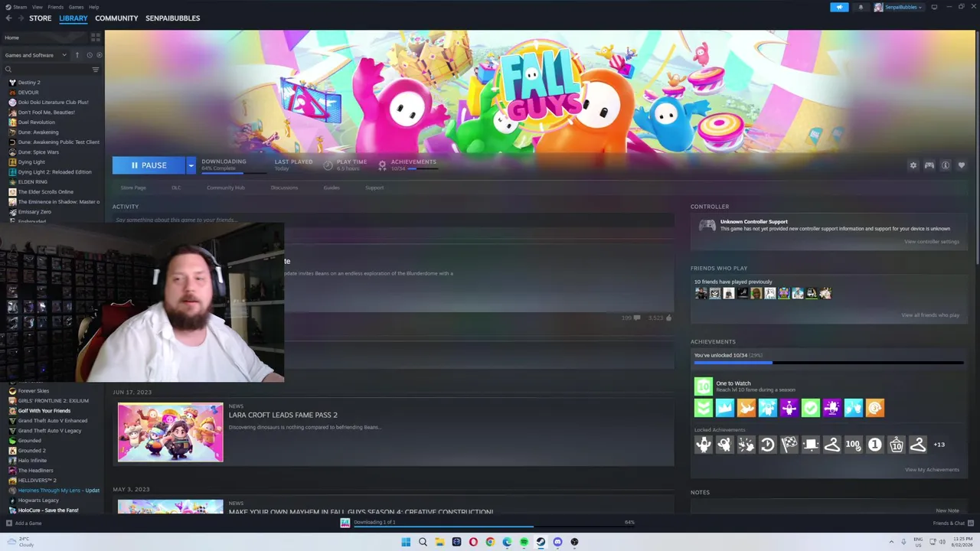The image size is (980, 551).
Task: Toggle the ready-to-play filter icon
Action: [x=99, y=55]
